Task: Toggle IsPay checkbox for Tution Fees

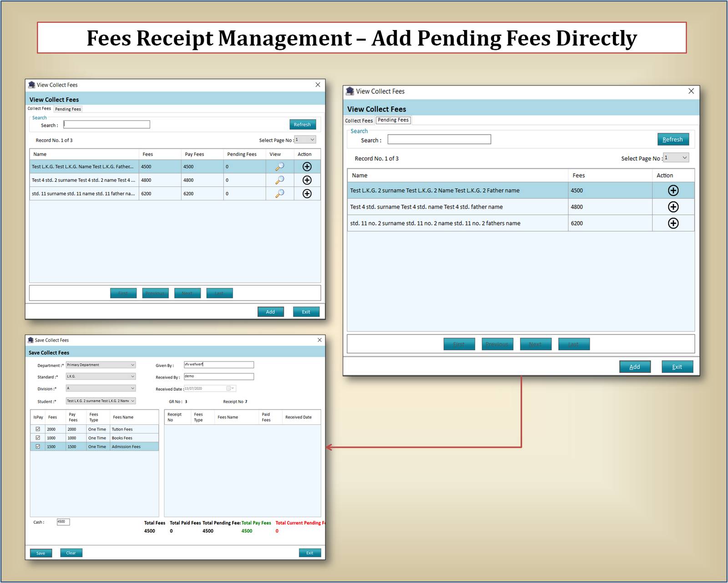Action: tap(38, 429)
